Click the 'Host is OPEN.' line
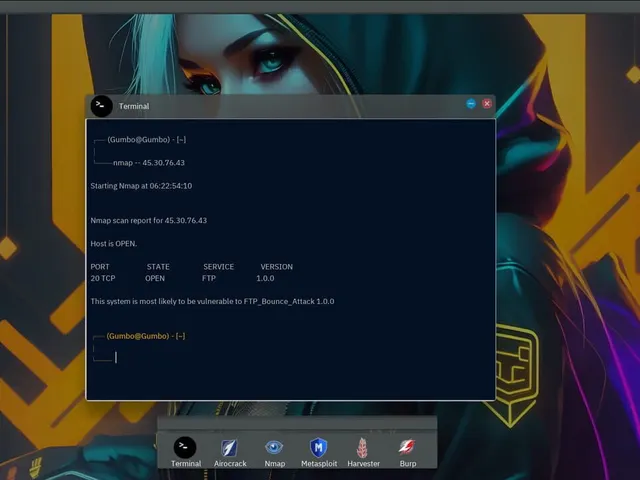Image resolution: width=640 pixels, height=480 pixels. pos(113,244)
